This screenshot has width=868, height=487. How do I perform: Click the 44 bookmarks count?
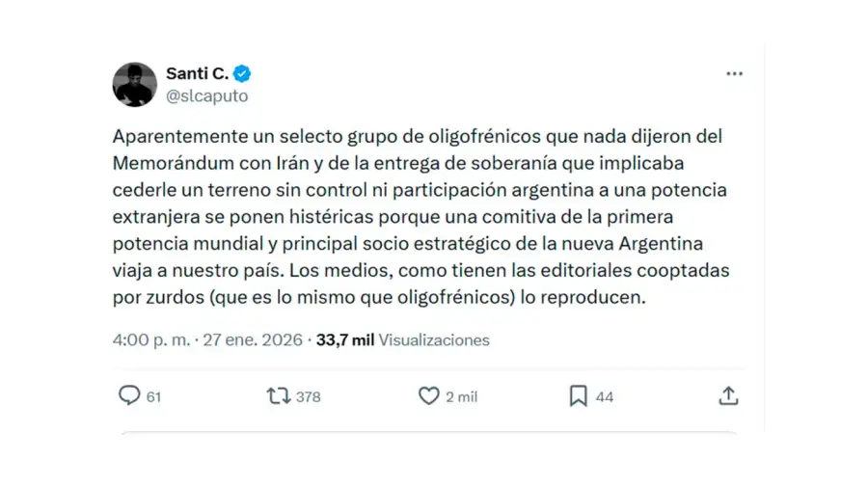[604, 396]
